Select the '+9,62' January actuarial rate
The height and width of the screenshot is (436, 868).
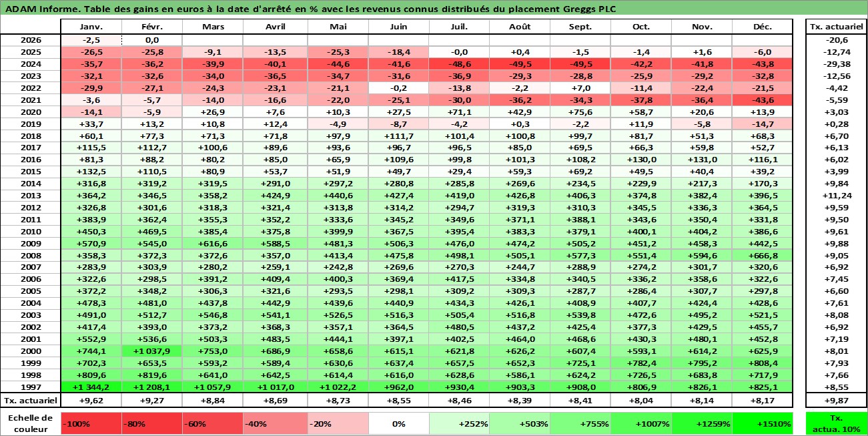[x=91, y=401]
